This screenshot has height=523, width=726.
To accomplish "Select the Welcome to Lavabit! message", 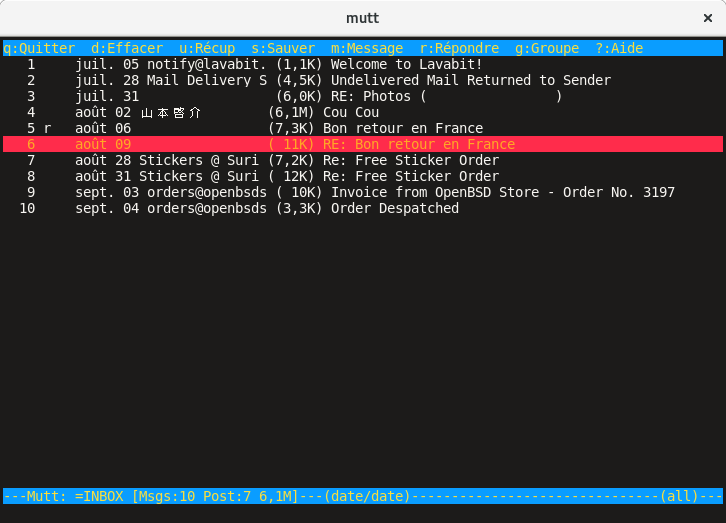I will point(407,64).
